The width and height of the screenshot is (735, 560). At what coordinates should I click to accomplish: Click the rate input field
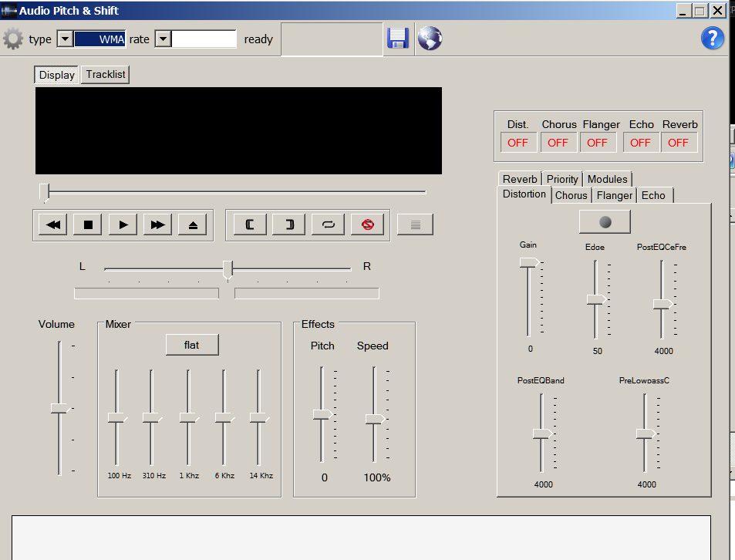tap(204, 39)
